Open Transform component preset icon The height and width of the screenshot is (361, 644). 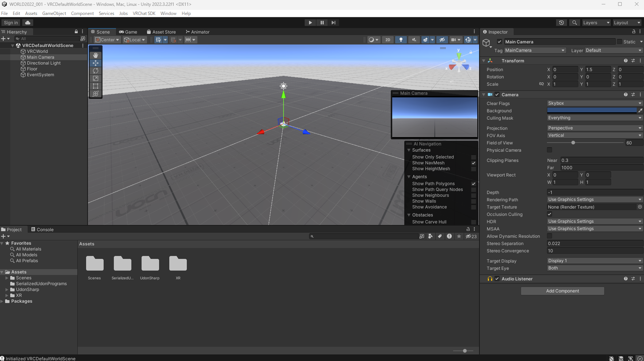633,61
